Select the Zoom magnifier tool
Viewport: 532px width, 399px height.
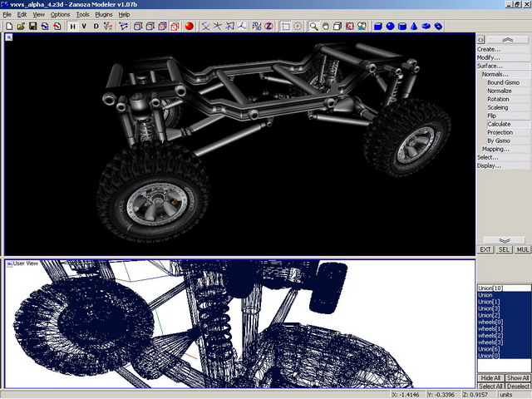click(314, 27)
